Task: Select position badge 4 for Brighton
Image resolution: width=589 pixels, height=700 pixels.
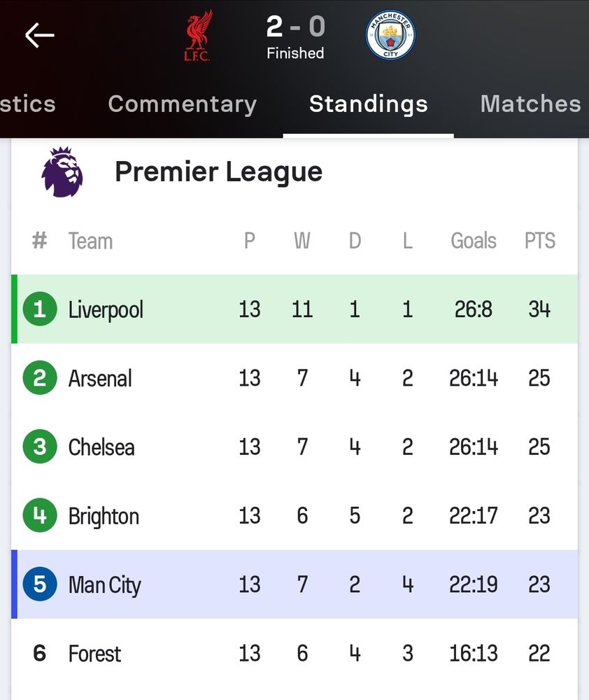Action: (x=40, y=515)
